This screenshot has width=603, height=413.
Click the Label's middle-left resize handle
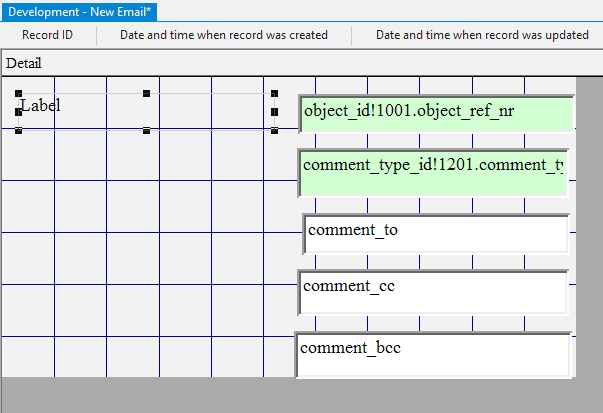[x=19, y=112]
